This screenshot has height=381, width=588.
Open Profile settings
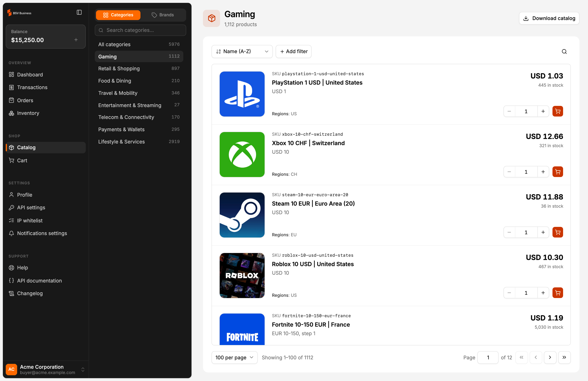click(x=46, y=195)
